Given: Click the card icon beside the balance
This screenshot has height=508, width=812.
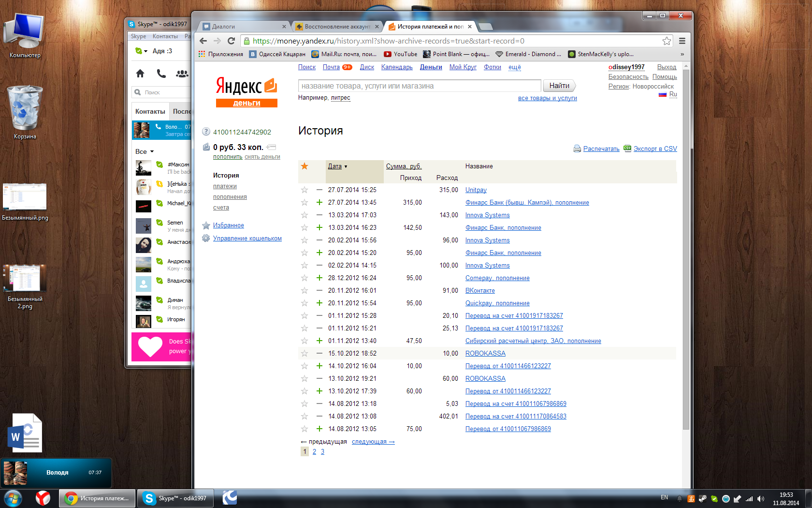Looking at the screenshot, I should coord(271,147).
